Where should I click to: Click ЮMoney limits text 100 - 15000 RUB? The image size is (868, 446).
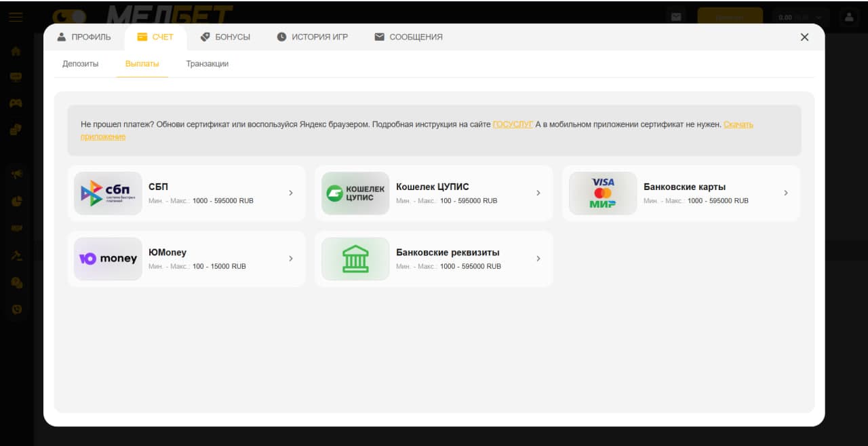click(x=219, y=267)
